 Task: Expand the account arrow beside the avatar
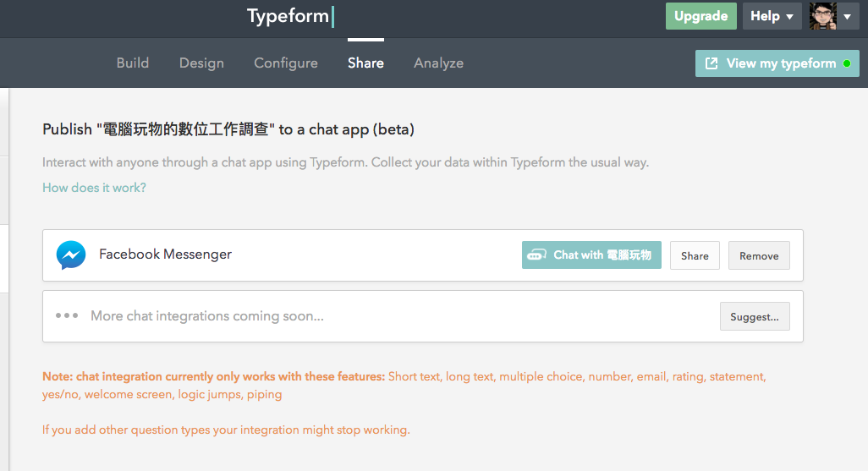(848, 16)
